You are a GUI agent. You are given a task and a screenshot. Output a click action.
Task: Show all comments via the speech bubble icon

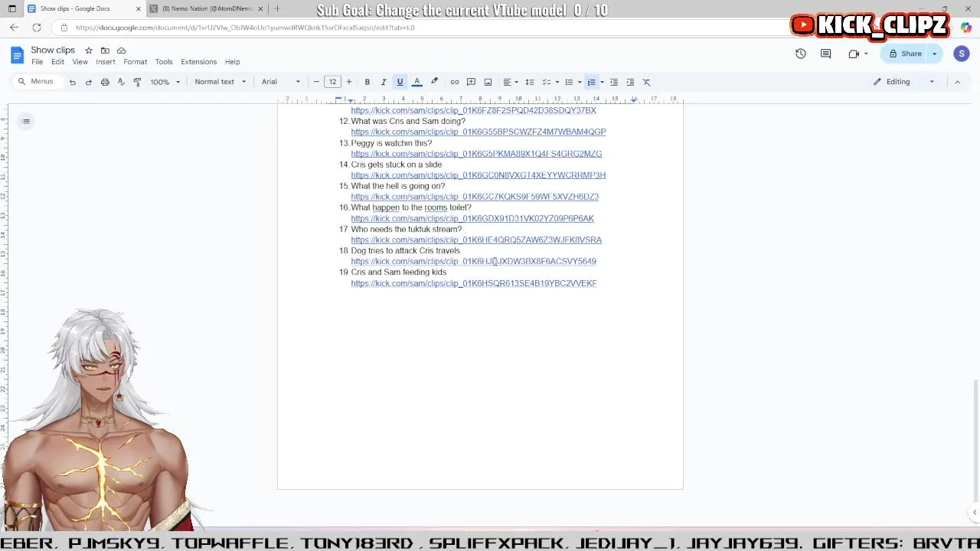825,54
